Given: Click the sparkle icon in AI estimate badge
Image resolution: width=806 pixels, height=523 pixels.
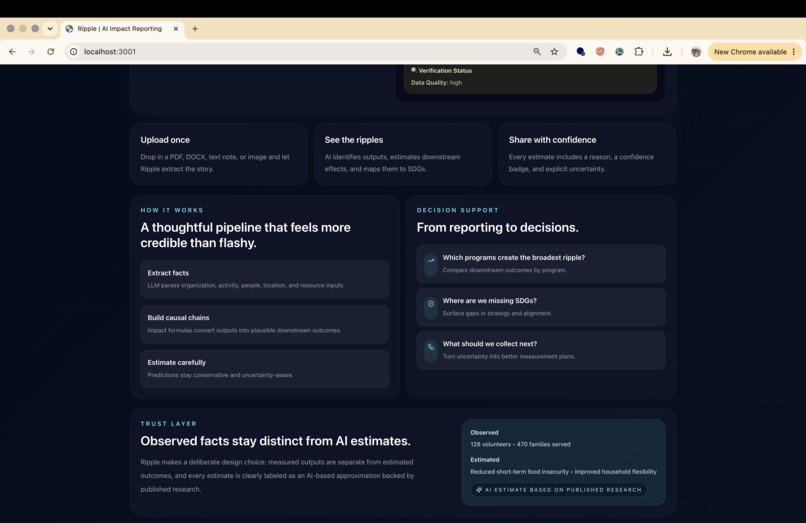Looking at the screenshot, I should click(x=479, y=490).
